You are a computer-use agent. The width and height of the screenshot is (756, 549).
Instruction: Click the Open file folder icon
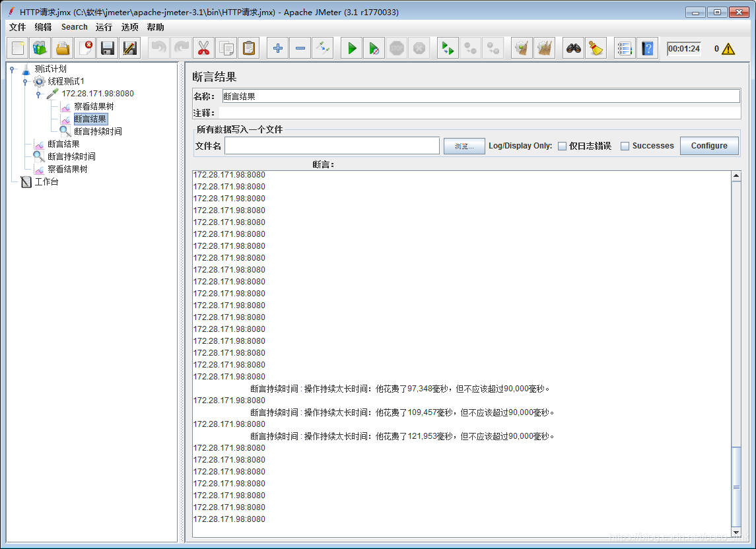[63, 48]
